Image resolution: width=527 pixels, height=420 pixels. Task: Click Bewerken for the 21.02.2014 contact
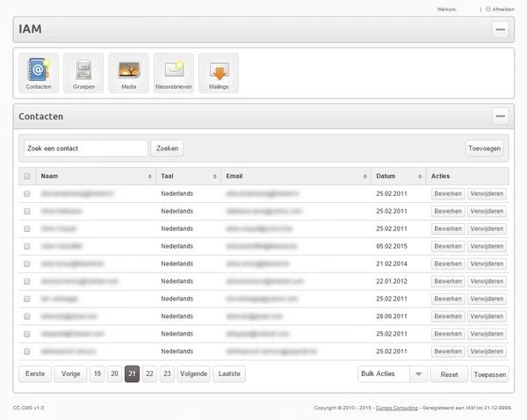coord(448,264)
